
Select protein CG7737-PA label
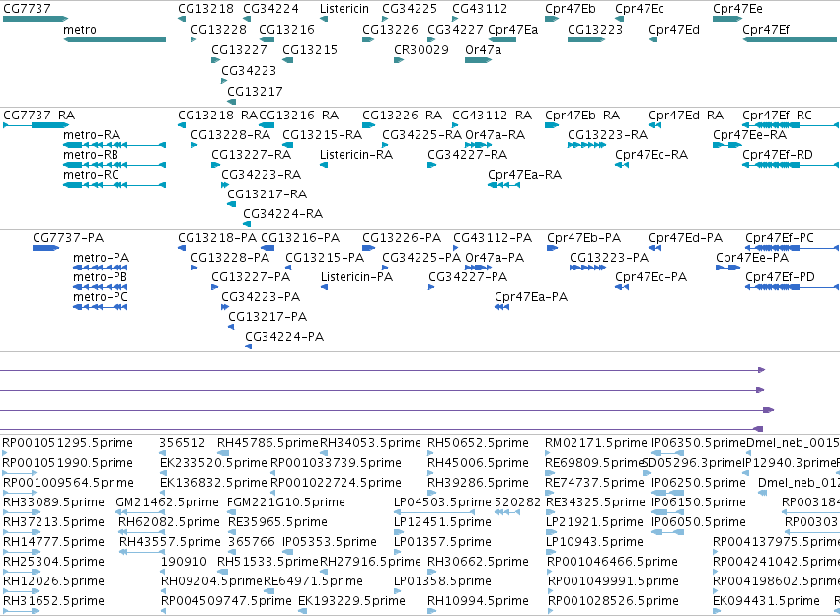(x=68, y=237)
